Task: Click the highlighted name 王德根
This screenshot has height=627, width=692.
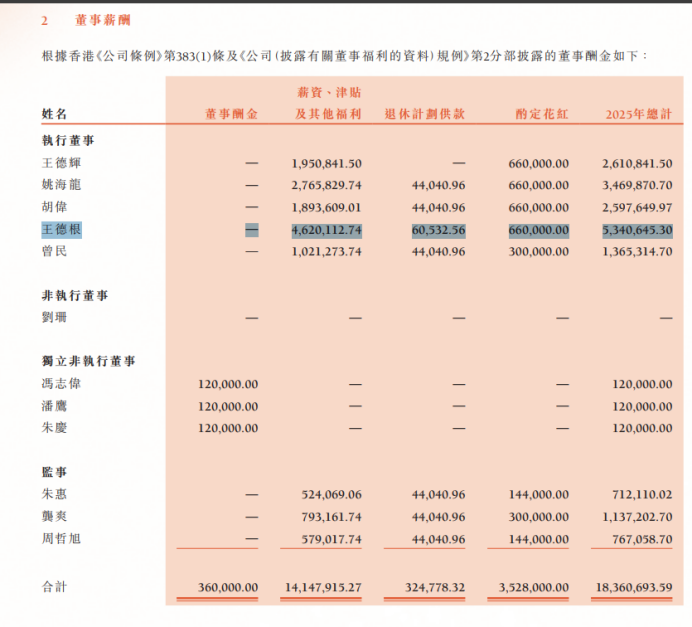Action: (x=61, y=229)
